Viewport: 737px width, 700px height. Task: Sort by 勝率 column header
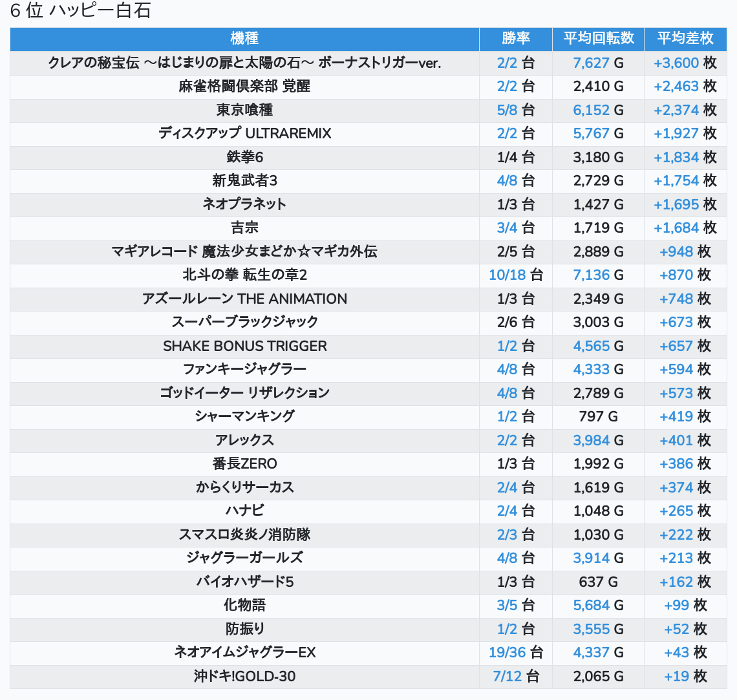[515, 39]
